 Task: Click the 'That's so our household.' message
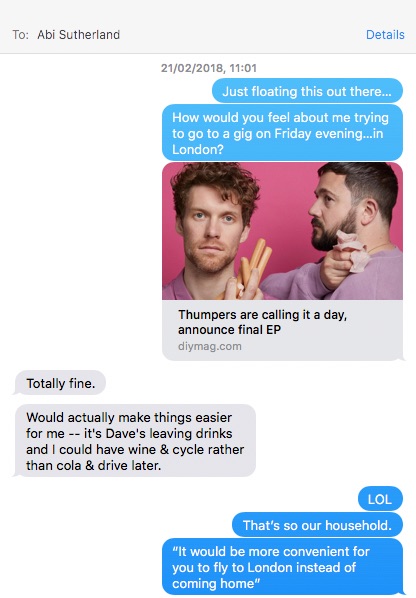(x=317, y=525)
